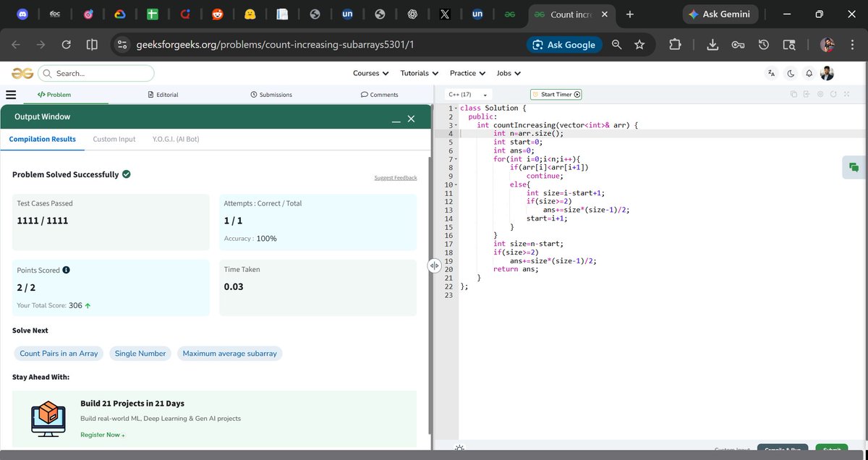Viewport: 868px width, 460px height.
Task: Open the Discord browser tab
Action: click(x=22, y=14)
